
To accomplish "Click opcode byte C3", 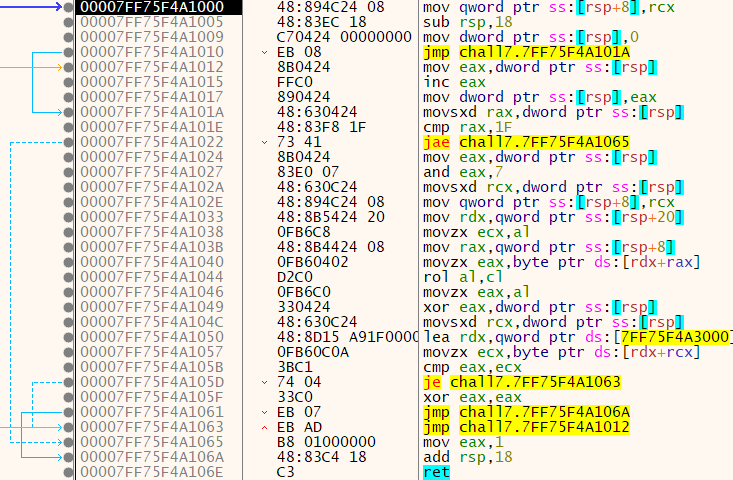I will tap(286, 472).
